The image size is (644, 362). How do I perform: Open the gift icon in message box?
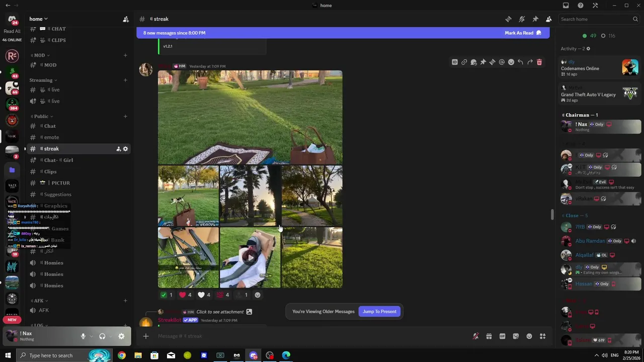pos(489,336)
